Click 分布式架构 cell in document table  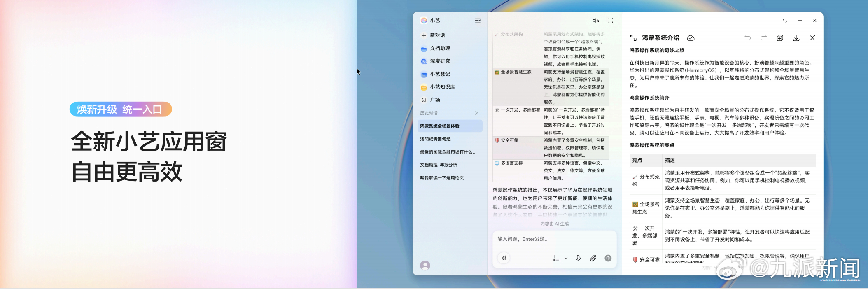pos(646,180)
